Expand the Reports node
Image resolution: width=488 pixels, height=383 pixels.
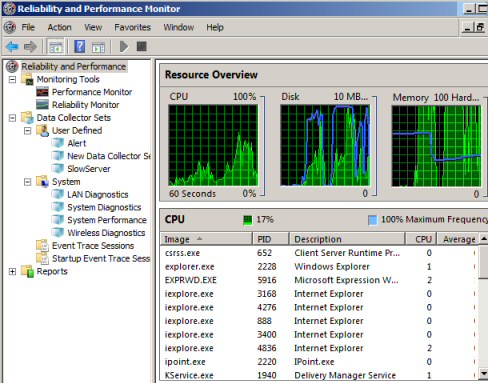(12, 271)
